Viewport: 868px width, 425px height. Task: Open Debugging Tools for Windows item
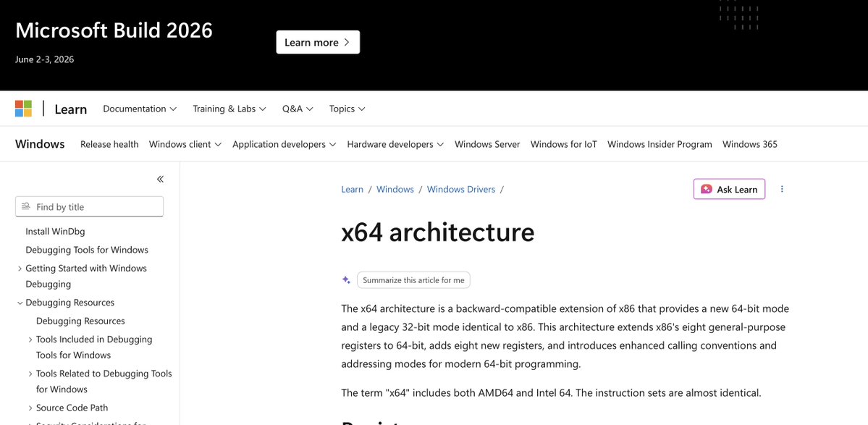click(x=87, y=250)
